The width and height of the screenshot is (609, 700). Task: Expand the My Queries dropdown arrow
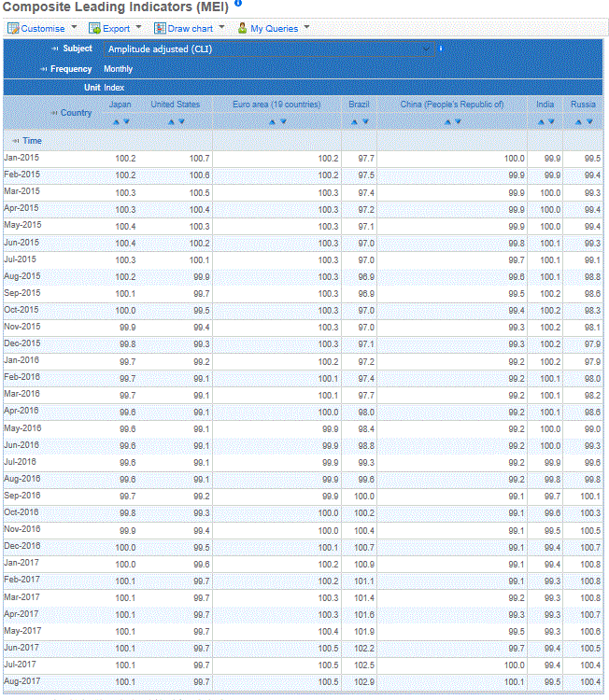click(306, 27)
